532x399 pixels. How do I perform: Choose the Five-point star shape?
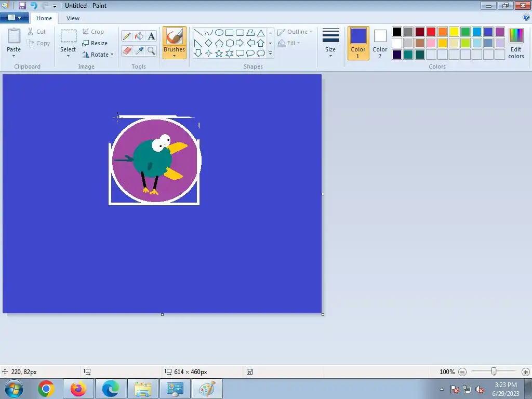click(219, 54)
